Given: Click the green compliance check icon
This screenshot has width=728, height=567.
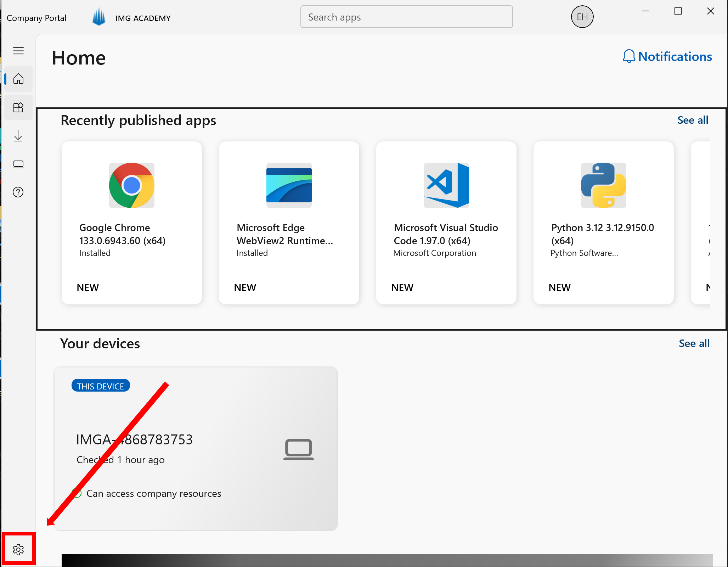Looking at the screenshot, I should (77, 493).
